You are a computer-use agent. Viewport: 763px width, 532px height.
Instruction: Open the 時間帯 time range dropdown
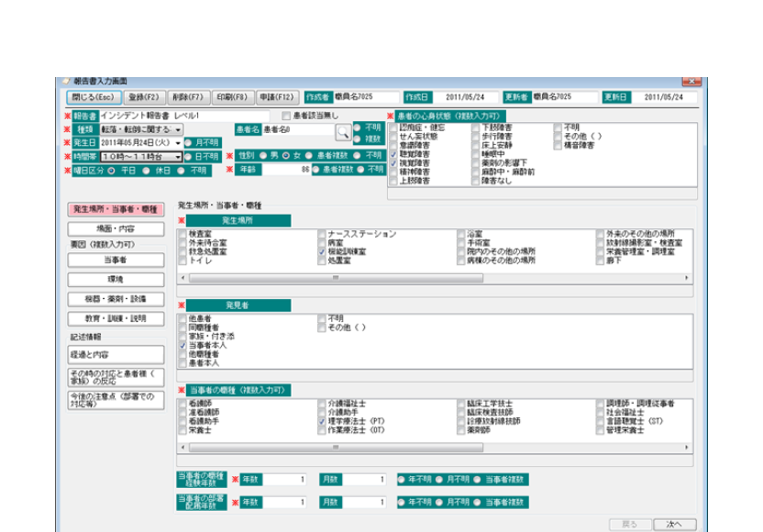tap(178, 157)
